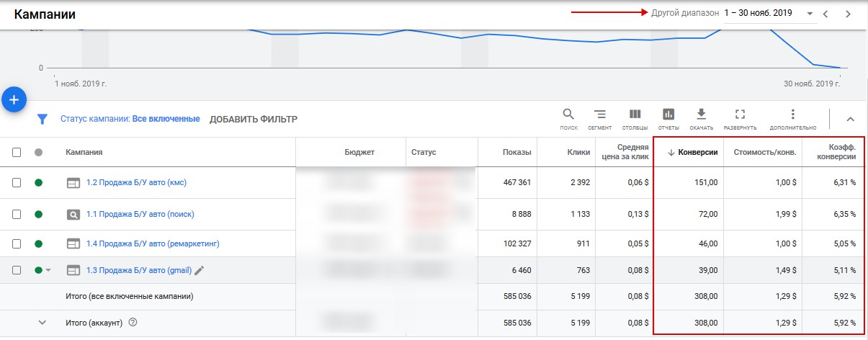Edit campaign 1.3 name pencil icon
Viewport: 868px width, 340px height.
[200, 270]
